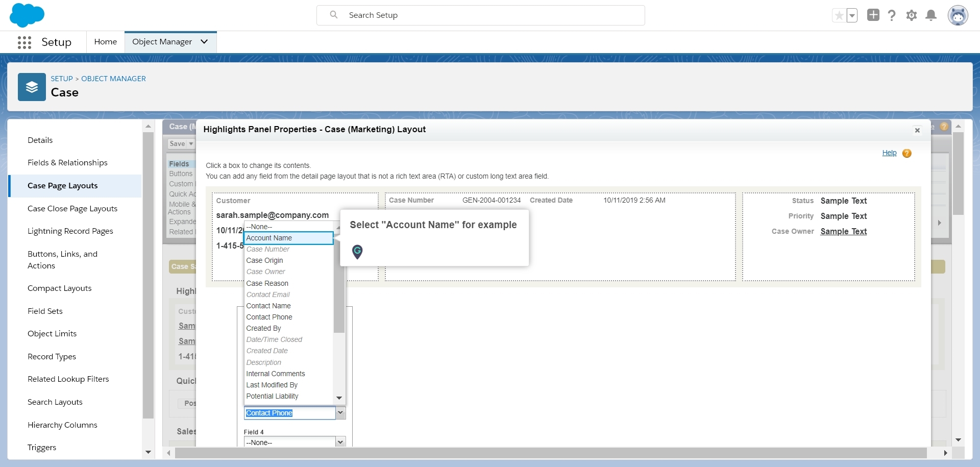Click the Customer highlights box
980x467 pixels.
coord(295,237)
